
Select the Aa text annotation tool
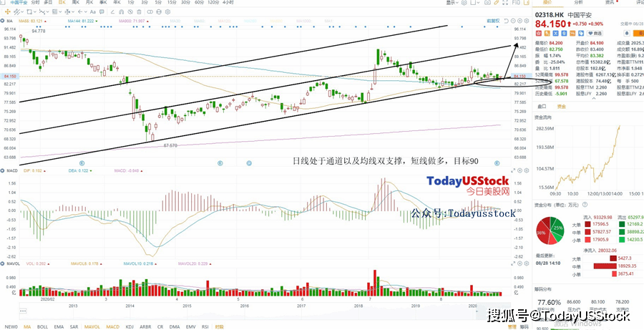93,12
